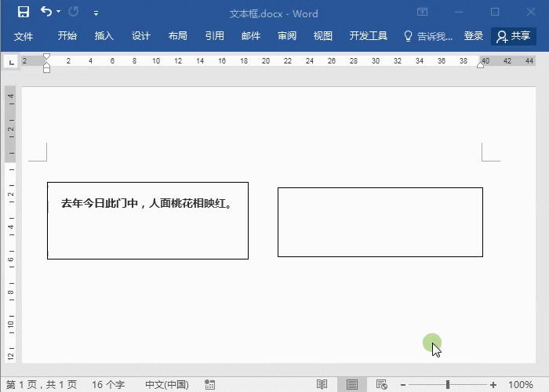
Task: Open the 布局 tab
Action: [177, 36]
